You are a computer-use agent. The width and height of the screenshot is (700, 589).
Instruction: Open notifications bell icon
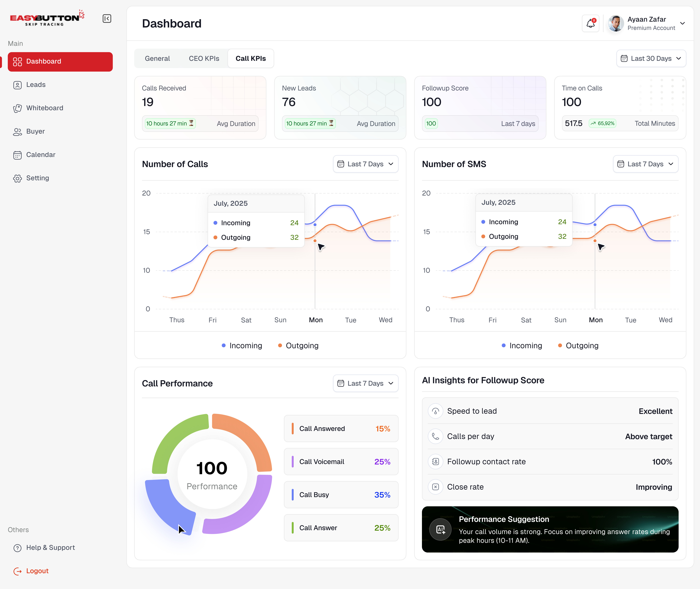[590, 23]
